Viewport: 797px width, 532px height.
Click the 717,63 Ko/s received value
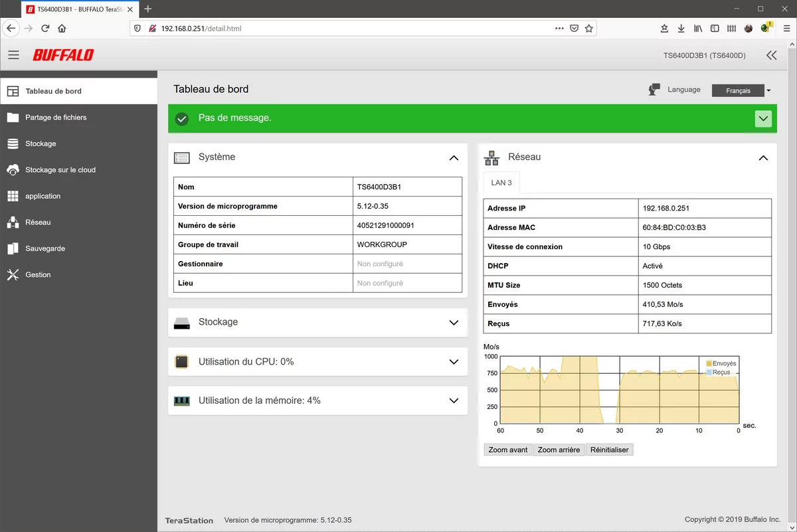[662, 323]
